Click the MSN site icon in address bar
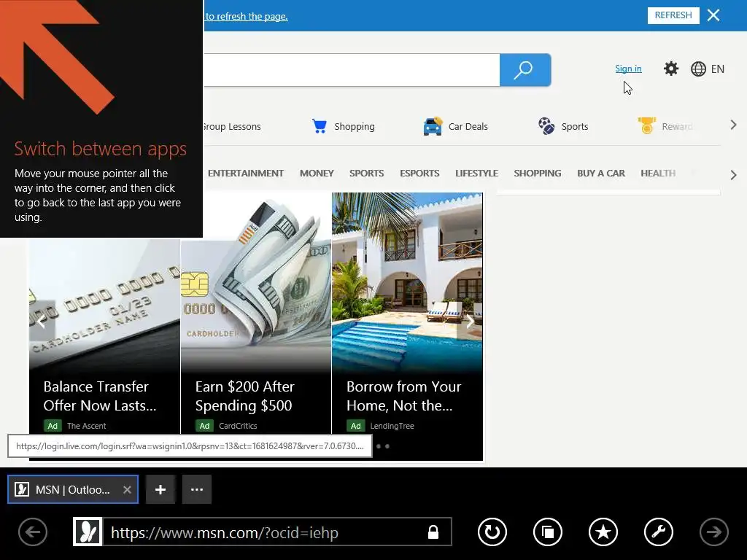The height and width of the screenshot is (560, 747). pyautogui.click(x=88, y=532)
